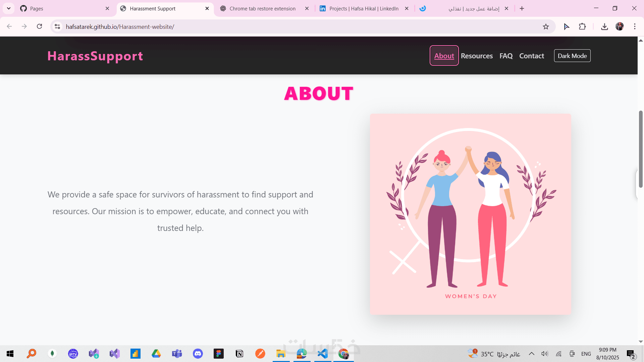The image size is (644, 362).
Task: View site information icon in address bar
Action: (57, 27)
